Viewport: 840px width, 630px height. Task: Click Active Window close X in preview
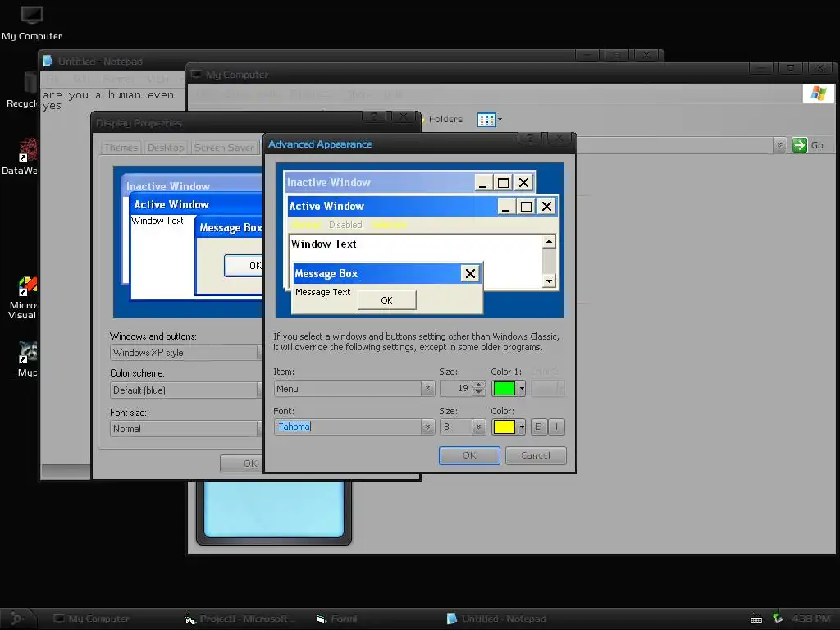546,206
